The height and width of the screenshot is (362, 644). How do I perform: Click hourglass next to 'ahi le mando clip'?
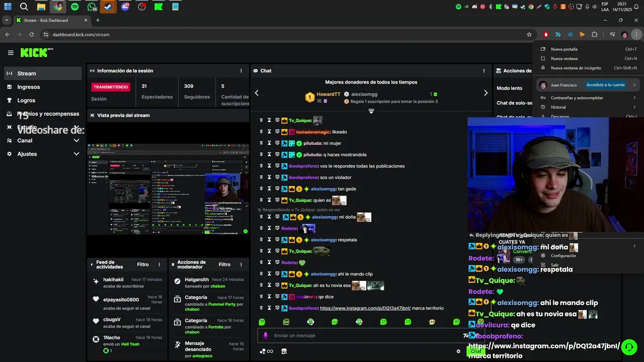tap(269, 274)
